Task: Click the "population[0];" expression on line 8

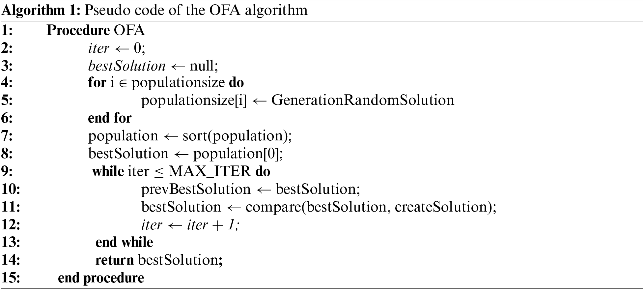Action: 238,154
